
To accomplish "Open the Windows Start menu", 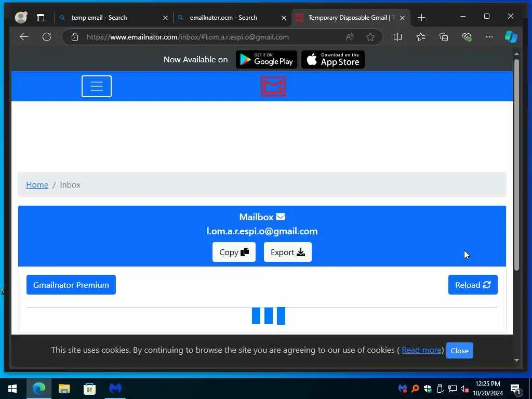I will coord(12,389).
